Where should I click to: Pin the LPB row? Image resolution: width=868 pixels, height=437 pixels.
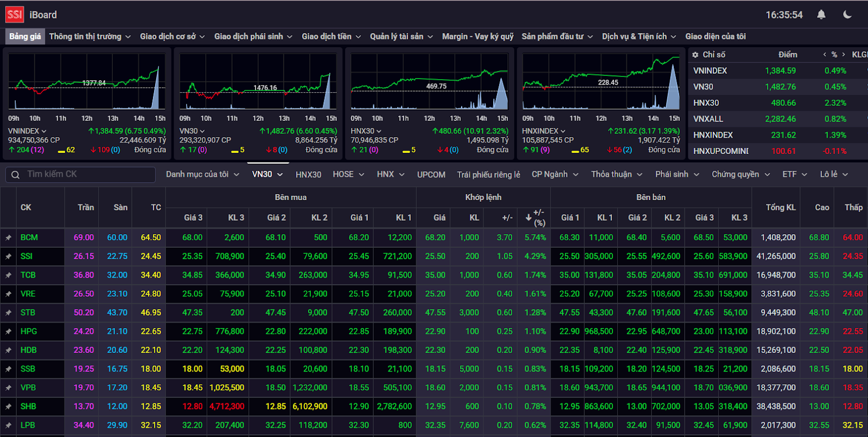8,426
